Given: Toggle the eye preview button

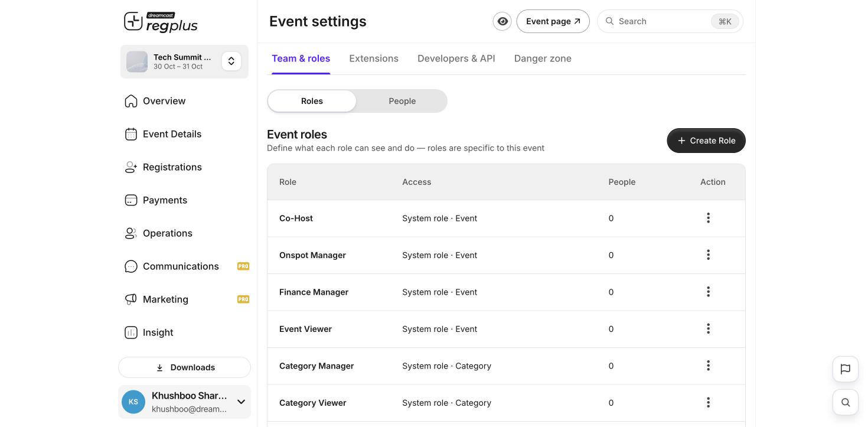Looking at the screenshot, I should [x=502, y=21].
